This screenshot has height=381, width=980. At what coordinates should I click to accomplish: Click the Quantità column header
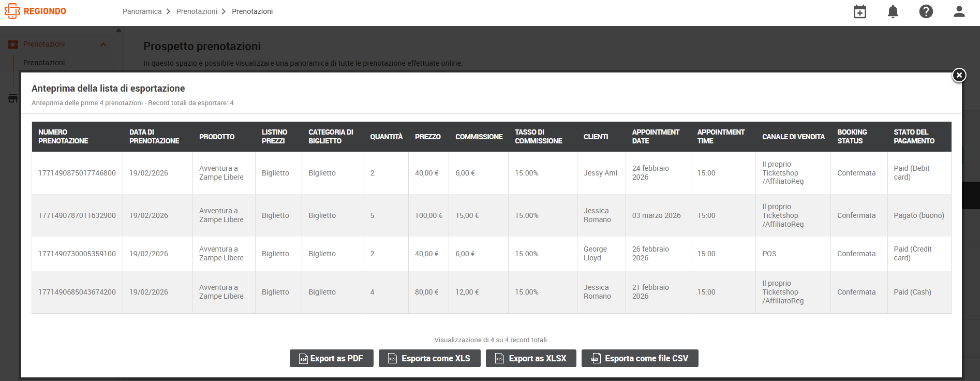click(386, 137)
